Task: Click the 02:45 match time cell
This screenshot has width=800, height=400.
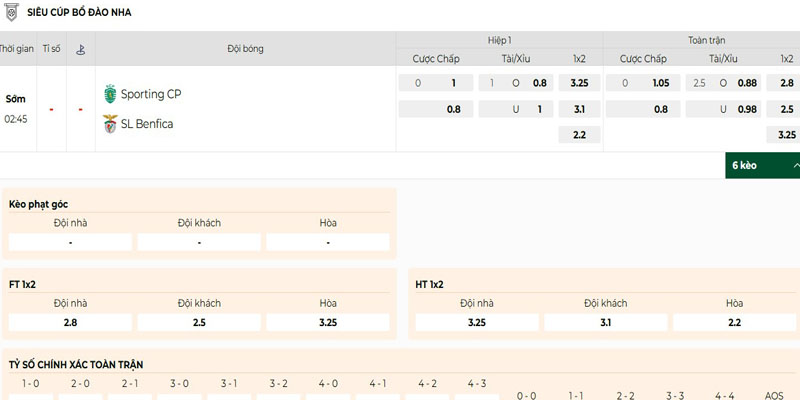Action: [x=16, y=119]
